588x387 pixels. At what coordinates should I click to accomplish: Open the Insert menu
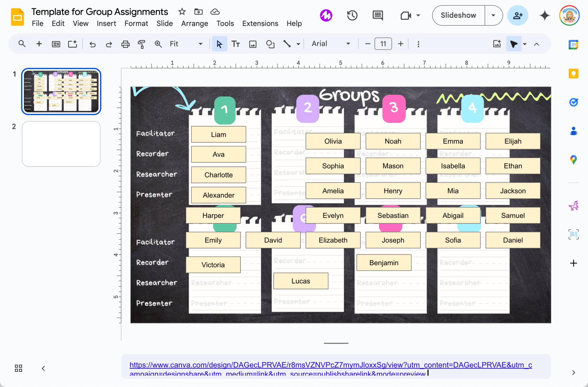(x=106, y=24)
